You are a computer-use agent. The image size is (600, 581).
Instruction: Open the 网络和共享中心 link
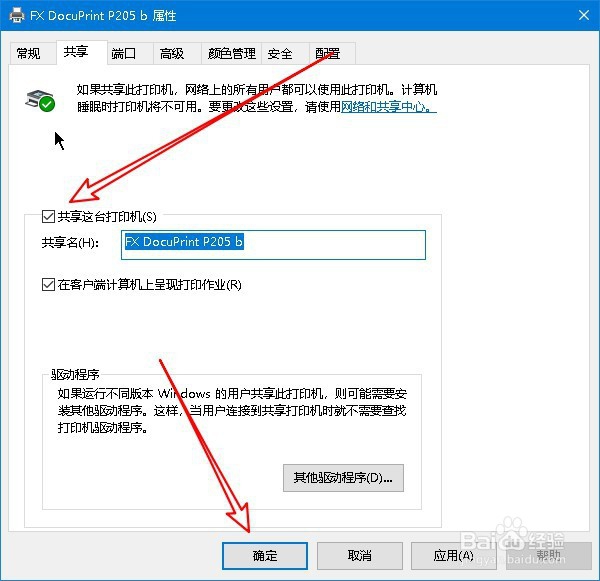(x=388, y=106)
